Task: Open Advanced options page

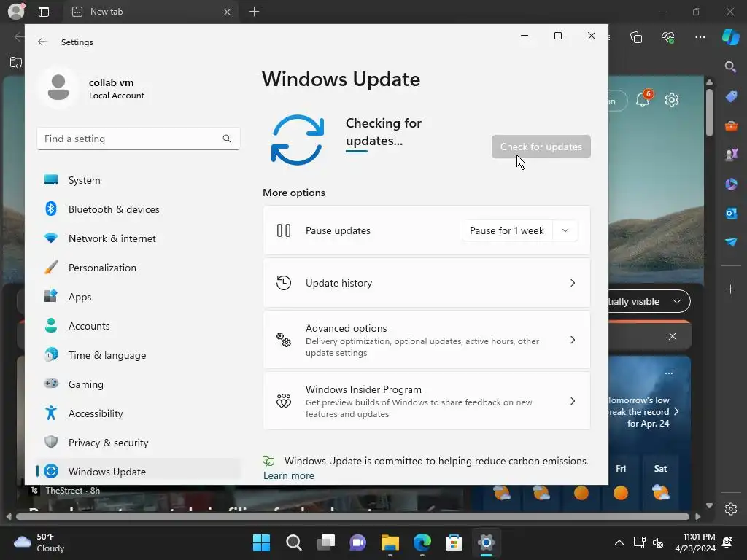Action: tap(426, 340)
